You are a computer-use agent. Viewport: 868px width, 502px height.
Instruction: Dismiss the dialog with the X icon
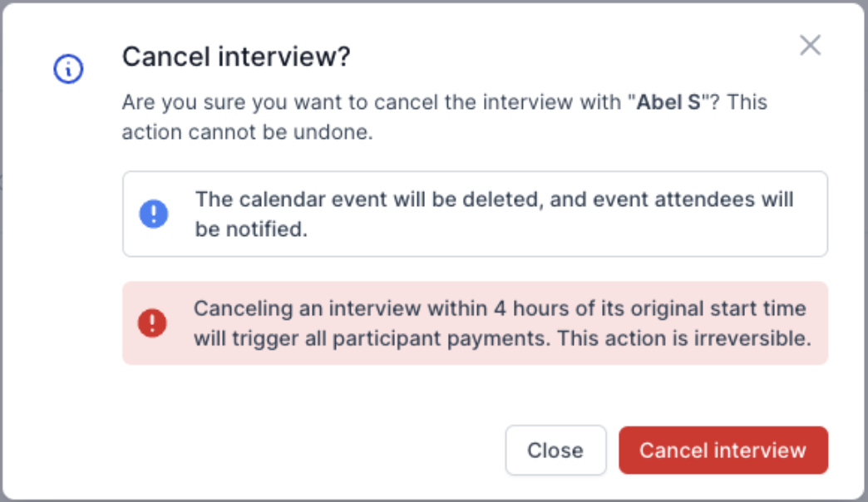click(x=810, y=46)
